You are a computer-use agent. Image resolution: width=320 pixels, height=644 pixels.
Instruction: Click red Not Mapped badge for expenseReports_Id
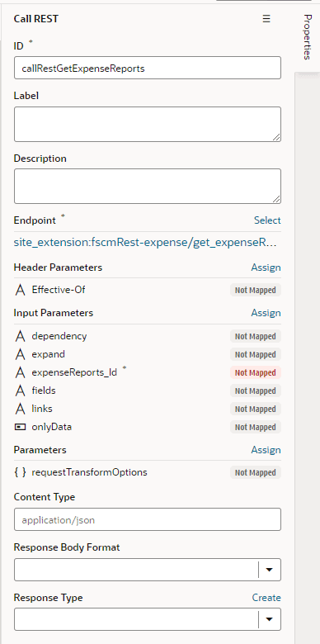coord(255,372)
